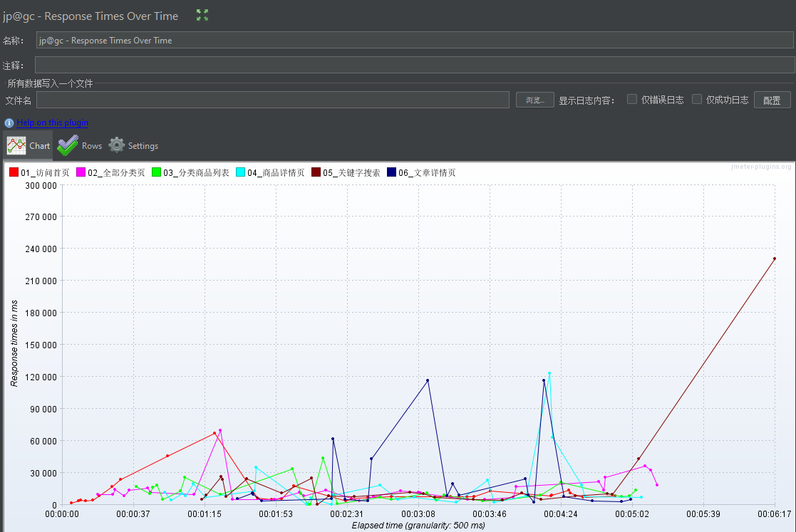The width and height of the screenshot is (796, 532).
Task: Click the 03_分类商品列表 legend label
Action: tap(196, 172)
